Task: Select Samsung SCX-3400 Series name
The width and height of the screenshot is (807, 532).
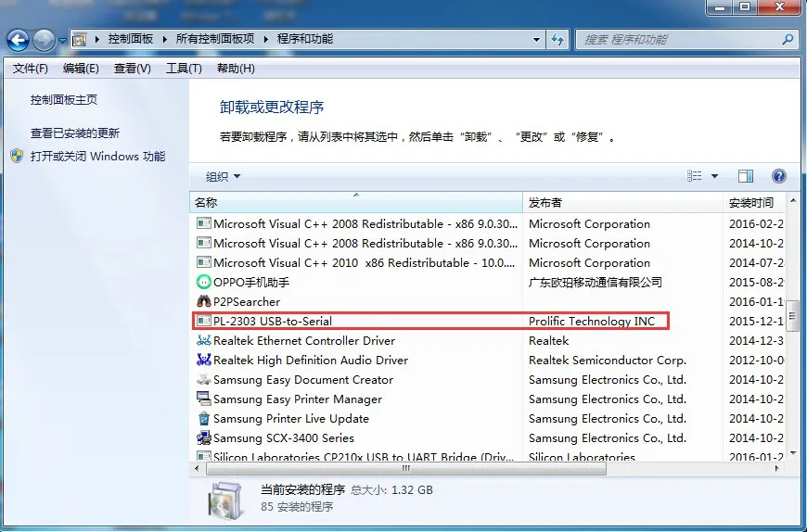Action: point(284,438)
